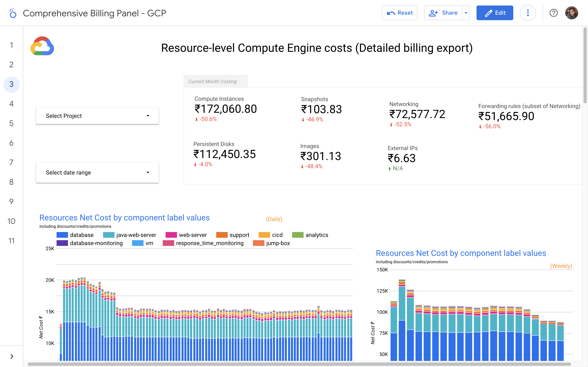Switch to page 7 in sidebar

pos(11,162)
